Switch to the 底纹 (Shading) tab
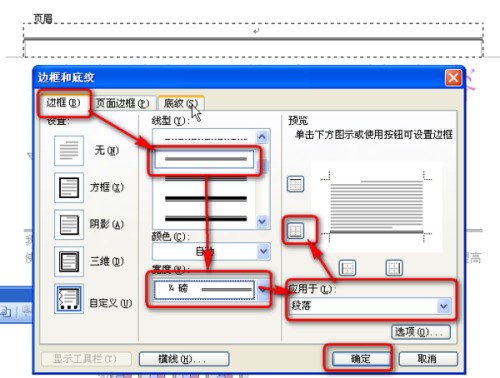 coord(181,103)
